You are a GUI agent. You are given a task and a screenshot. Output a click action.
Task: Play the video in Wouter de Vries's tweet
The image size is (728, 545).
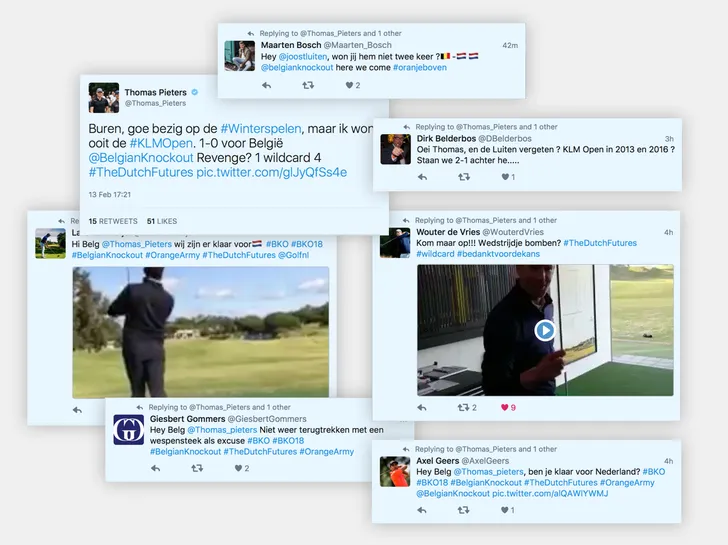point(544,329)
